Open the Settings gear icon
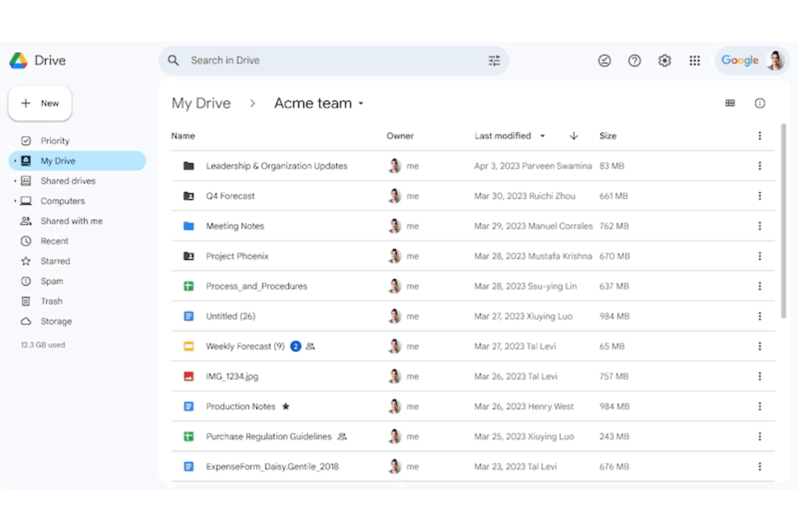 pos(664,60)
